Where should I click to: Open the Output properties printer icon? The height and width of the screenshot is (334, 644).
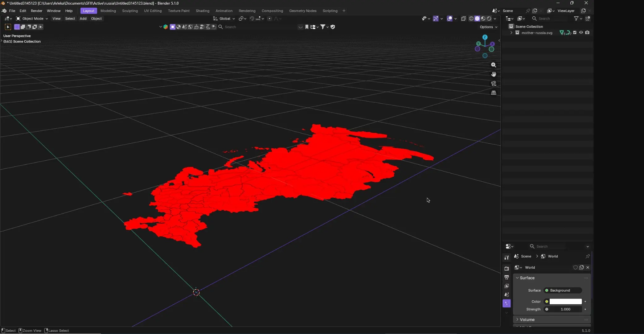(506, 277)
